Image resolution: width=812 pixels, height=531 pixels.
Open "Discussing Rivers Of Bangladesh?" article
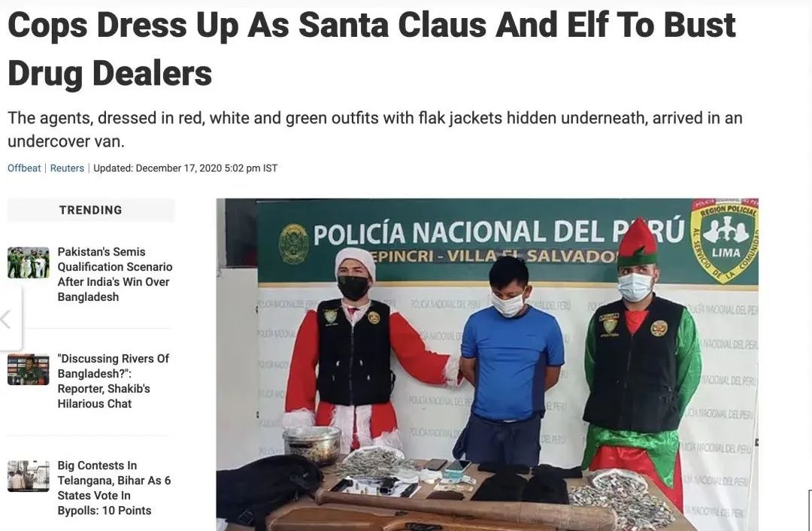click(x=114, y=381)
